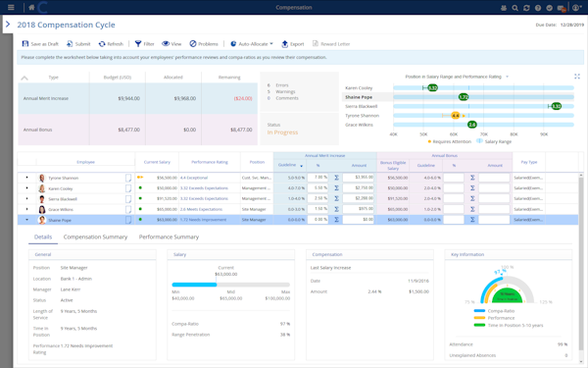588x368 pixels.
Task: Collapse the budget summary panel chevron
Action: [x=24, y=79]
